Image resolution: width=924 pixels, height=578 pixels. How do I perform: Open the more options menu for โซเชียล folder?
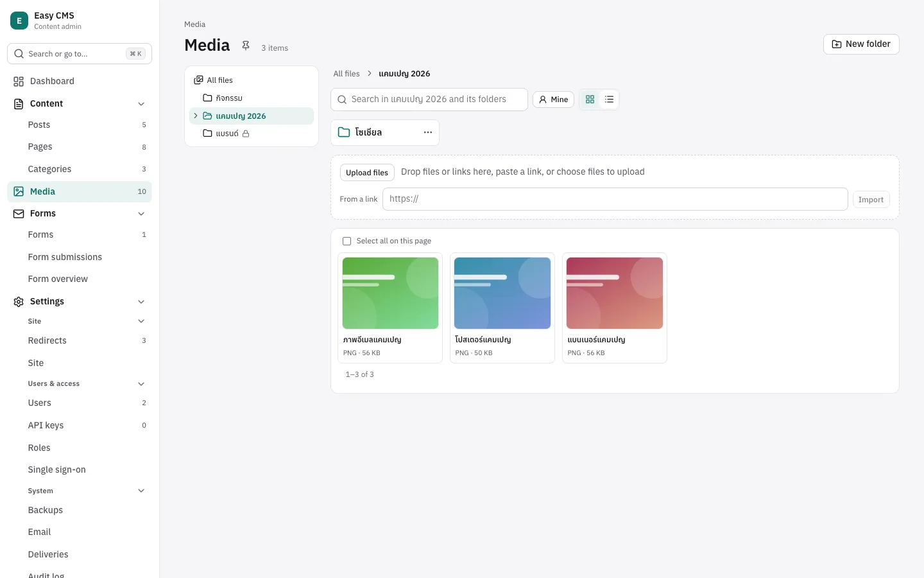pyautogui.click(x=428, y=132)
